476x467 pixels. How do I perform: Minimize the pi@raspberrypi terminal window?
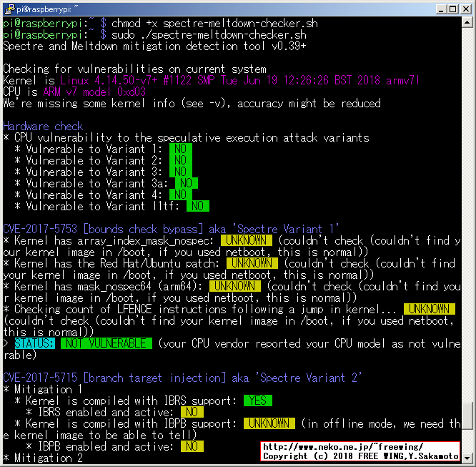click(x=441, y=9)
